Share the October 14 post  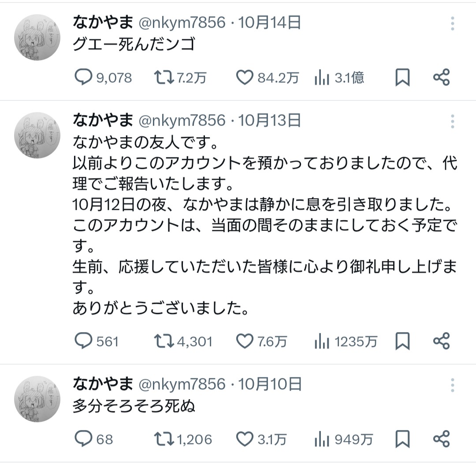[x=441, y=78]
